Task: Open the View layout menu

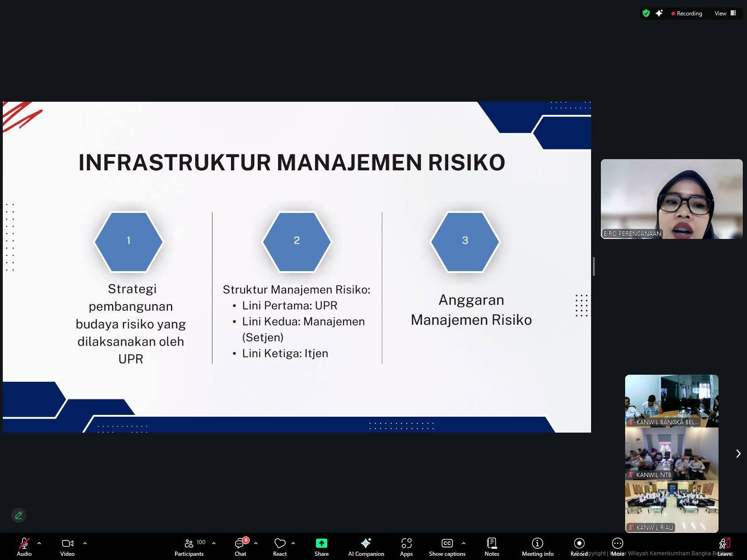Action: (x=725, y=14)
